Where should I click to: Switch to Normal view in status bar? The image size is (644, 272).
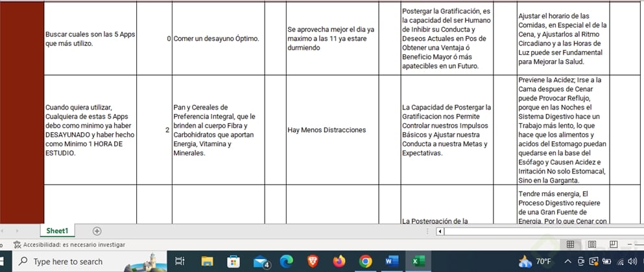coord(570,245)
